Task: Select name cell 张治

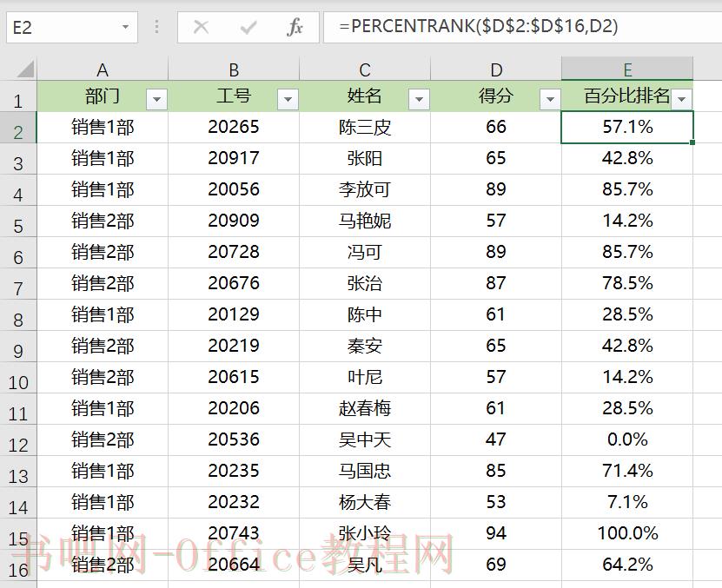Action: pos(365,284)
